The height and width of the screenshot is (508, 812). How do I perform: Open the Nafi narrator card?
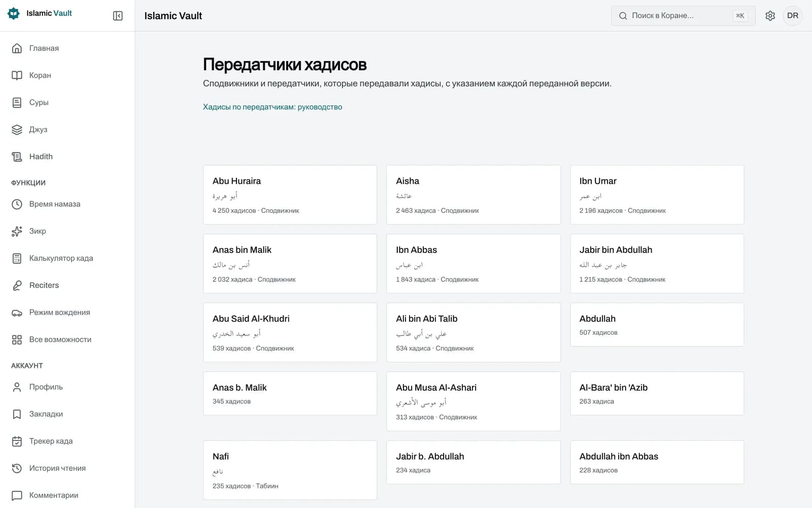pyautogui.click(x=290, y=470)
